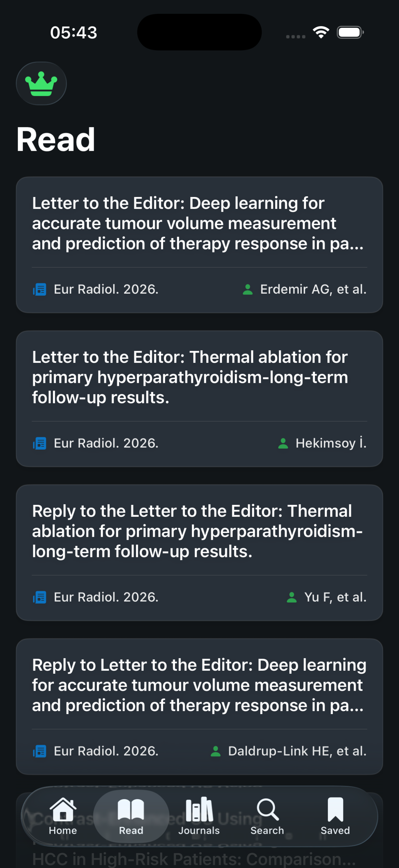
Task: Tap the green crown premium icon
Action: pyautogui.click(x=41, y=83)
